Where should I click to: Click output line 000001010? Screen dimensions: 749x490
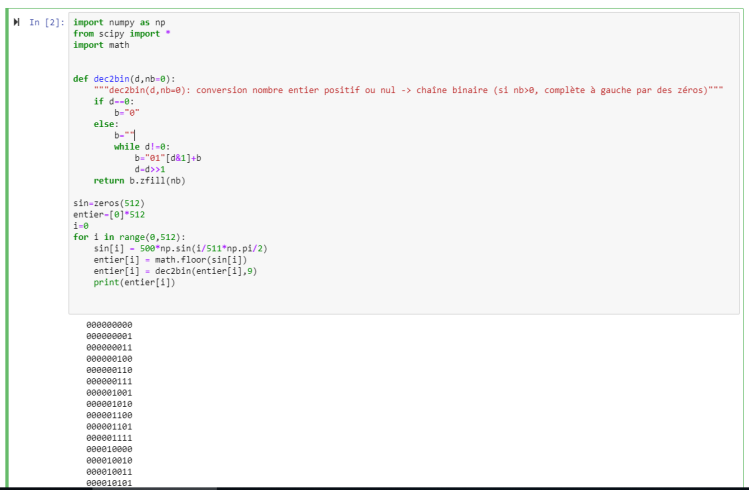(x=109, y=404)
